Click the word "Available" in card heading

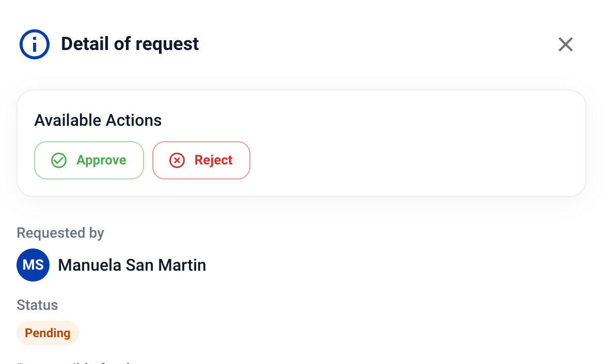coord(68,121)
